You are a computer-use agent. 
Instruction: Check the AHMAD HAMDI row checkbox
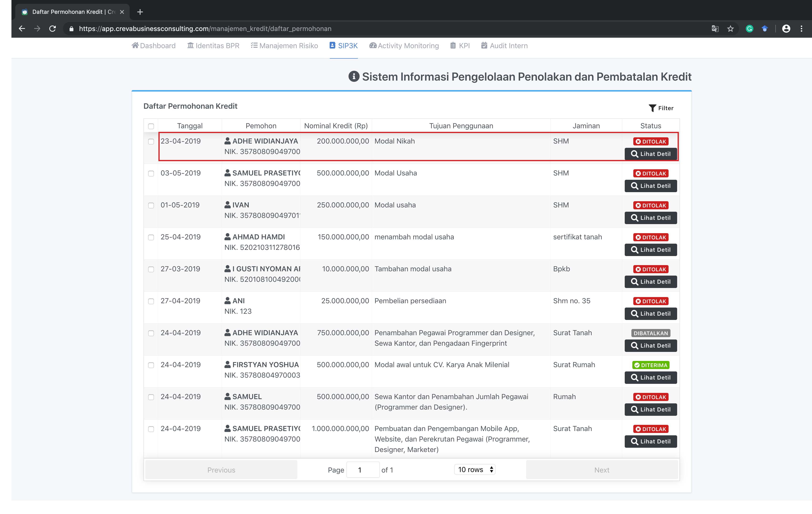click(x=151, y=237)
